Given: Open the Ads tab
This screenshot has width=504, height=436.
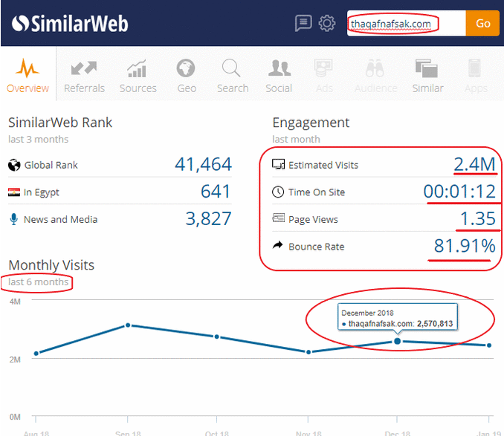Looking at the screenshot, I should pyautogui.click(x=324, y=76).
